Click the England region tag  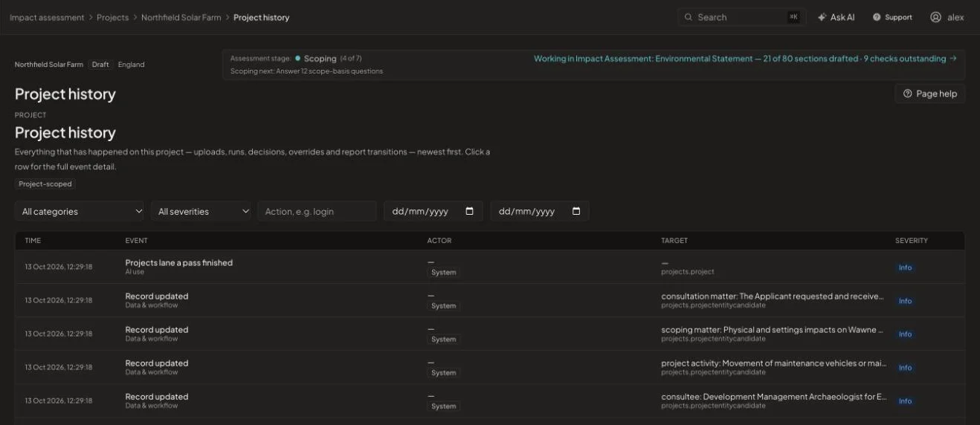click(131, 65)
